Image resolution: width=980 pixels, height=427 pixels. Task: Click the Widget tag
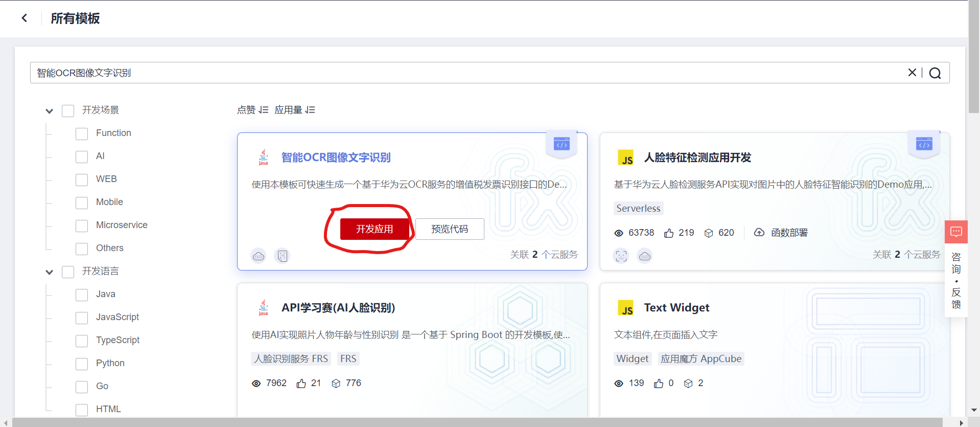click(x=632, y=359)
